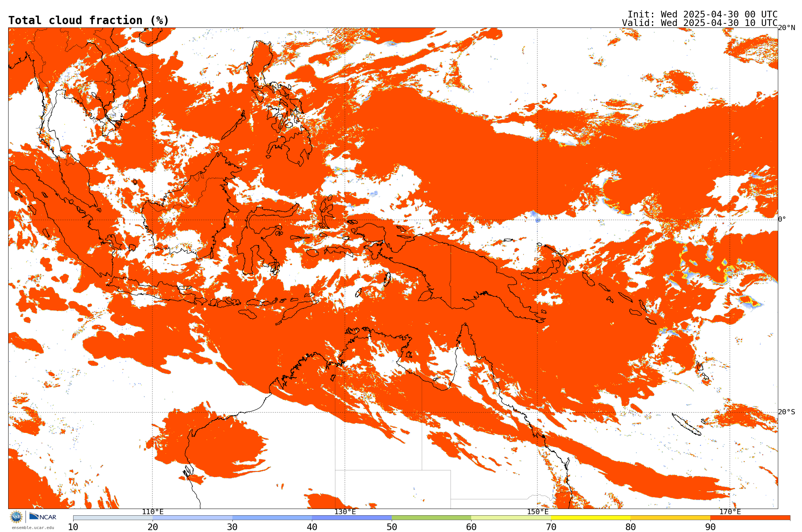Click the 'Total cloud fraction (%)' title
This screenshot has width=802, height=532.
(x=88, y=20)
